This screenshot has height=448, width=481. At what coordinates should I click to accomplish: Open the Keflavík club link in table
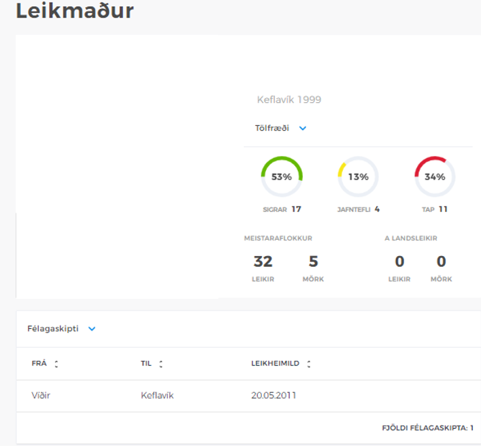157,395
